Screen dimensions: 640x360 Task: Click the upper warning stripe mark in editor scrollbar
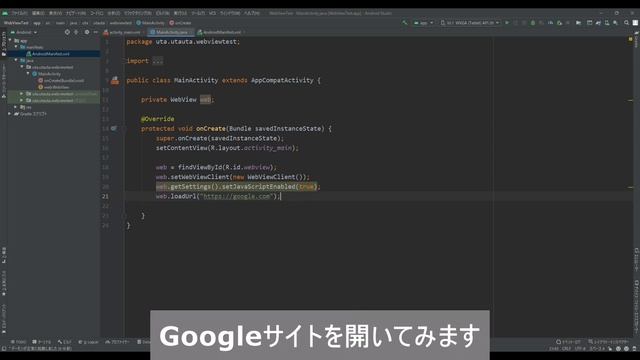(630, 100)
